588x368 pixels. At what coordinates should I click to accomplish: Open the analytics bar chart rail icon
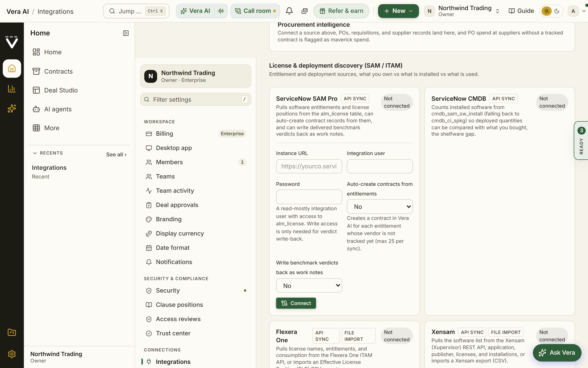12,89
